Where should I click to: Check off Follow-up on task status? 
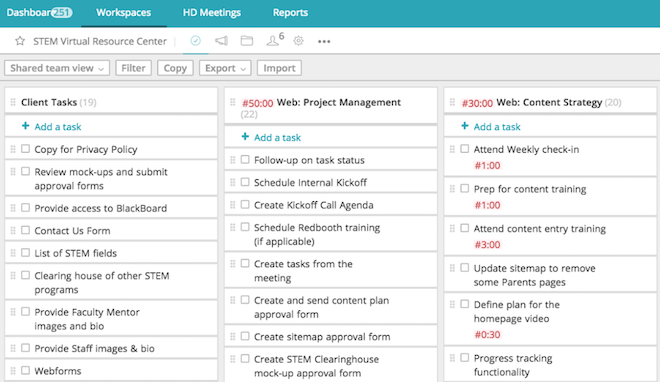(245, 159)
